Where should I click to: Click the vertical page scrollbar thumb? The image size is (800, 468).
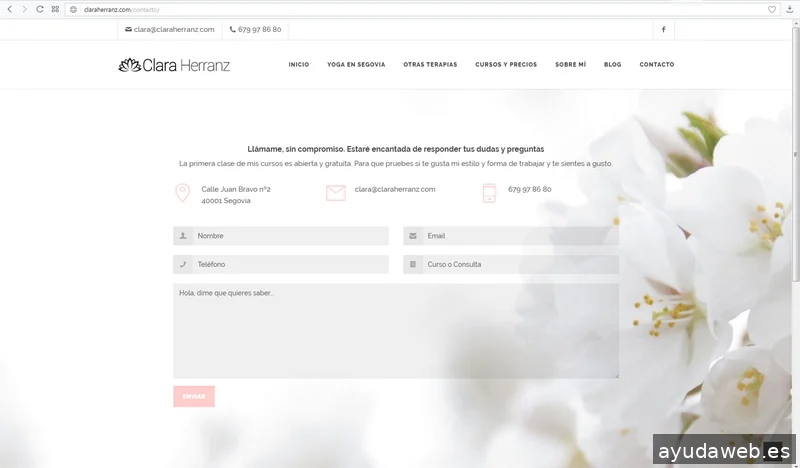pyautogui.click(x=795, y=153)
